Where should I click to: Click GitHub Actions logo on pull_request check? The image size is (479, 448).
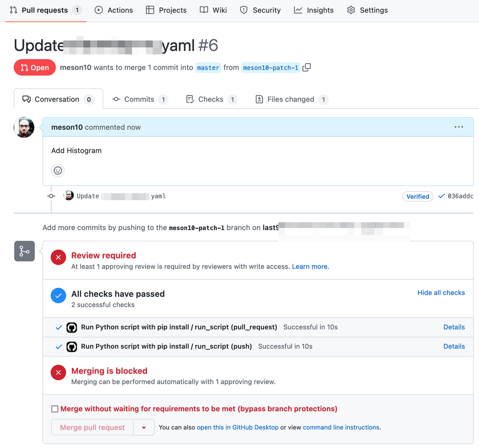72,327
